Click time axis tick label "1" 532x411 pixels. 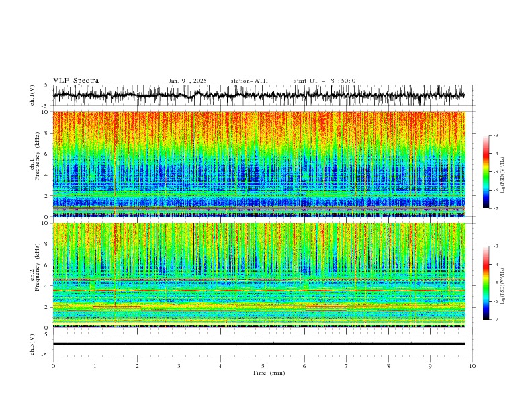[95, 366]
